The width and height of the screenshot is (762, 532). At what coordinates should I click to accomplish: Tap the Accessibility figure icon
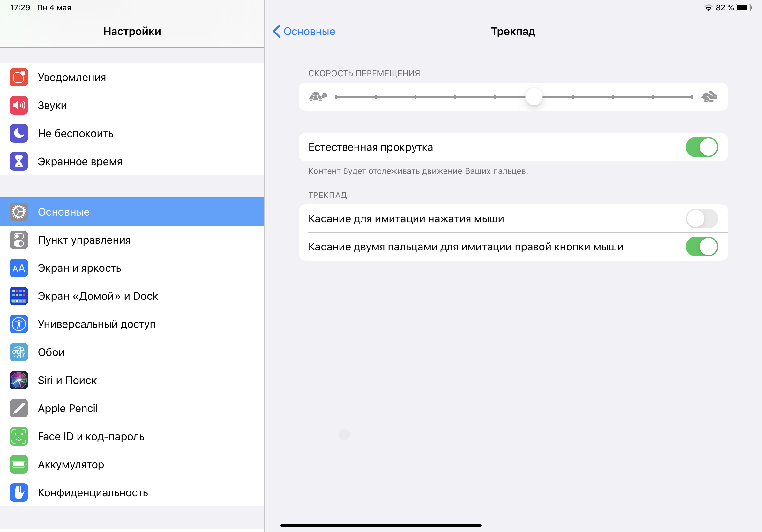(19, 324)
